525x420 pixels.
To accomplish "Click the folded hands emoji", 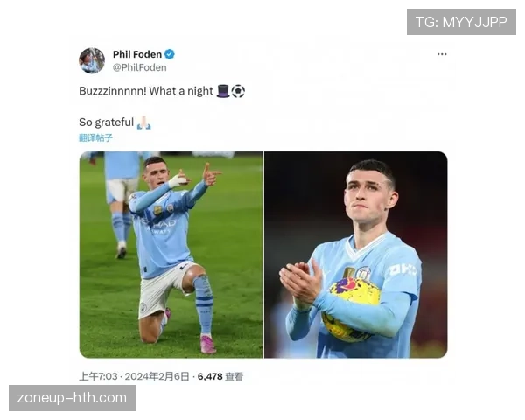I will (x=144, y=122).
